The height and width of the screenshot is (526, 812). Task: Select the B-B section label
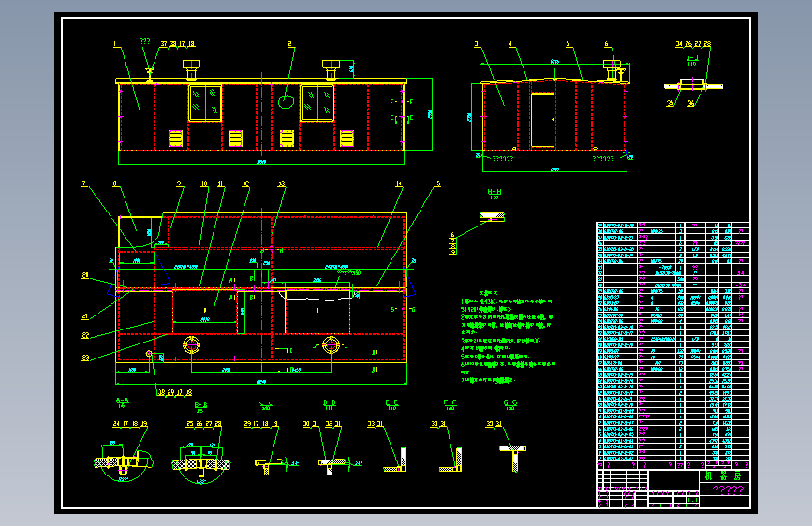coord(201,405)
